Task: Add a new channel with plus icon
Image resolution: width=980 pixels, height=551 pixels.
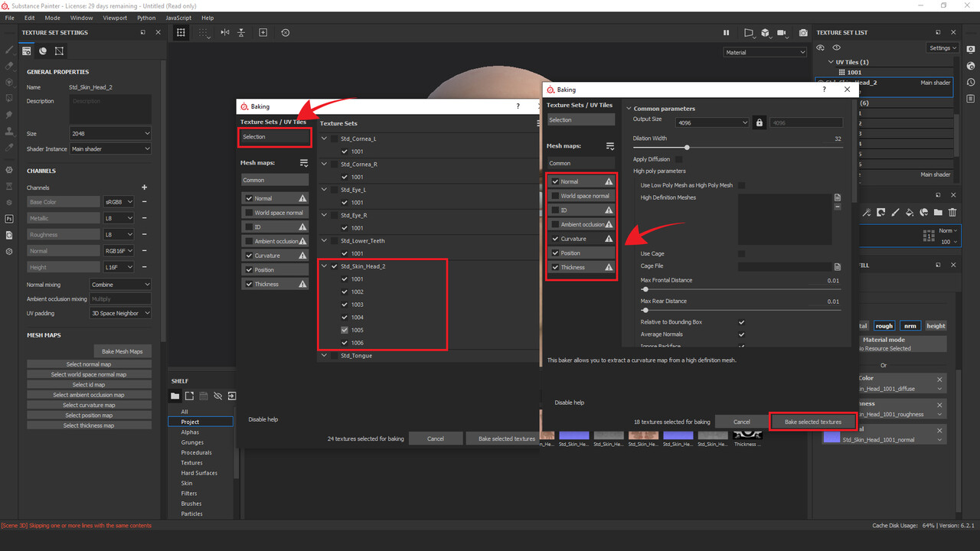Action: click(144, 187)
